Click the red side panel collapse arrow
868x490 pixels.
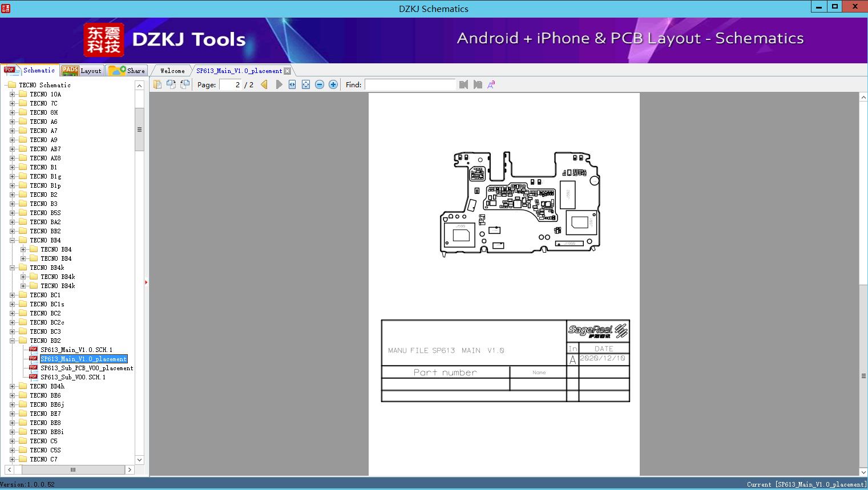(x=146, y=282)
